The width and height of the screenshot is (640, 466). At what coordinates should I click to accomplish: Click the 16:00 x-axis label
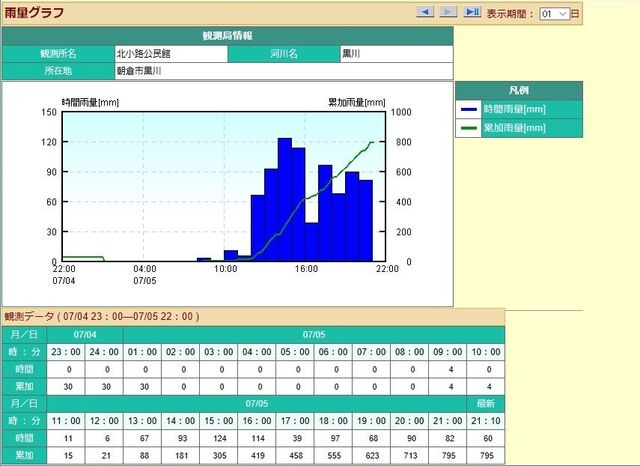(307, 269)
